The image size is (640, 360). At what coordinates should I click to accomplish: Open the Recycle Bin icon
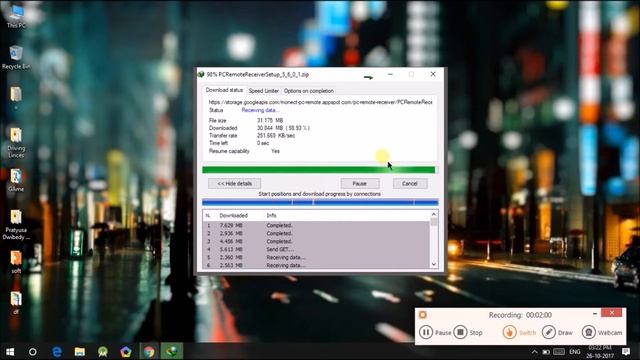click(16, 58)
